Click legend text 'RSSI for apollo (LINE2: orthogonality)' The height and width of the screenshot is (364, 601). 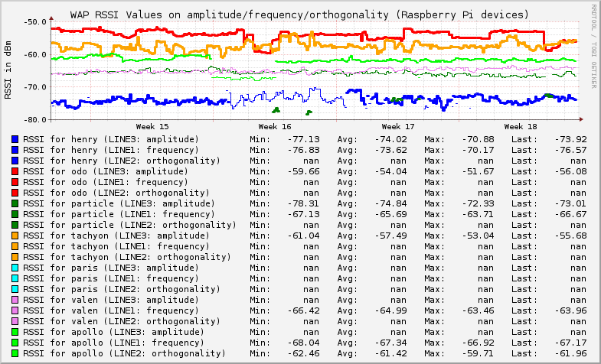point(125,353)
